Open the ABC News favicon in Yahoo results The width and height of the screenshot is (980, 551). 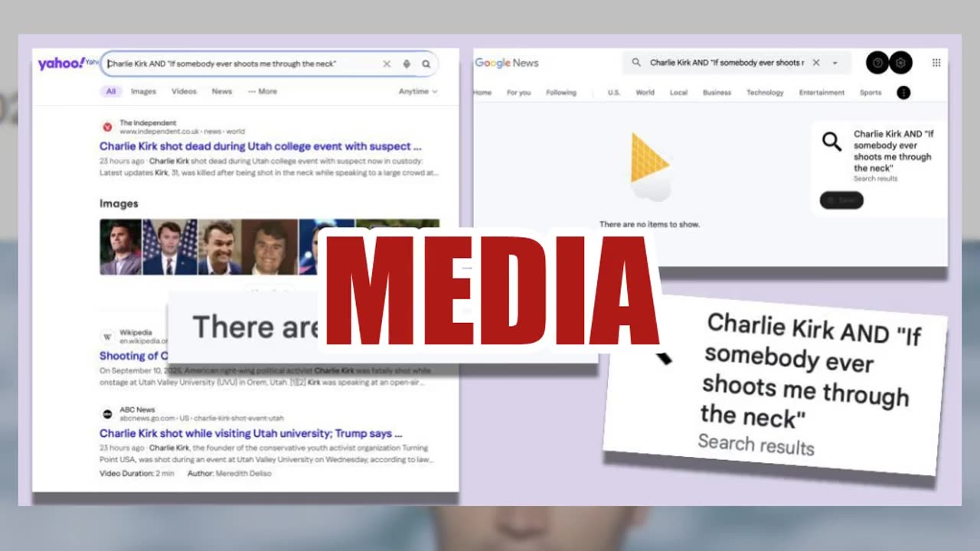107,414
